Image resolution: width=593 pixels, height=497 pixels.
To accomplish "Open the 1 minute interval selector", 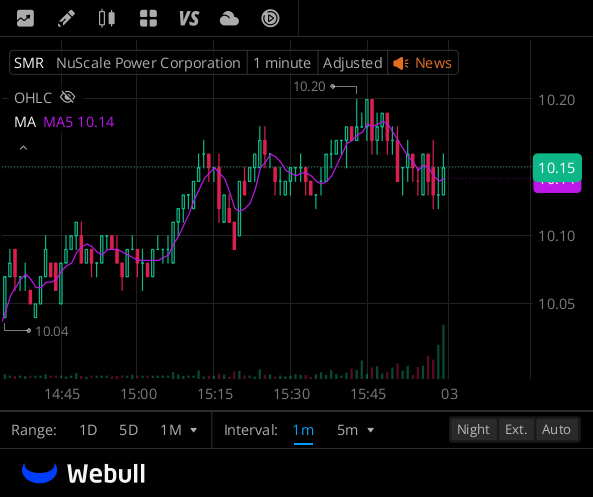I will click(x=282, y=63).
